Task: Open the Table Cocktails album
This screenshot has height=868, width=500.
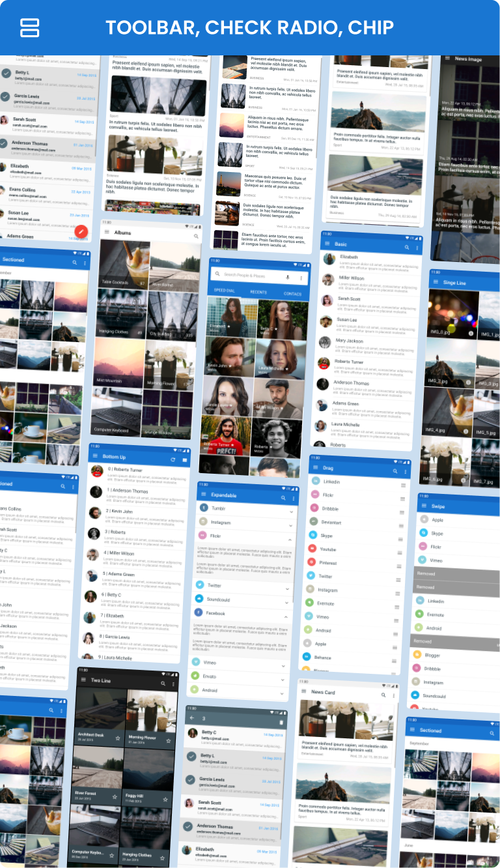Action: (122, 265)
